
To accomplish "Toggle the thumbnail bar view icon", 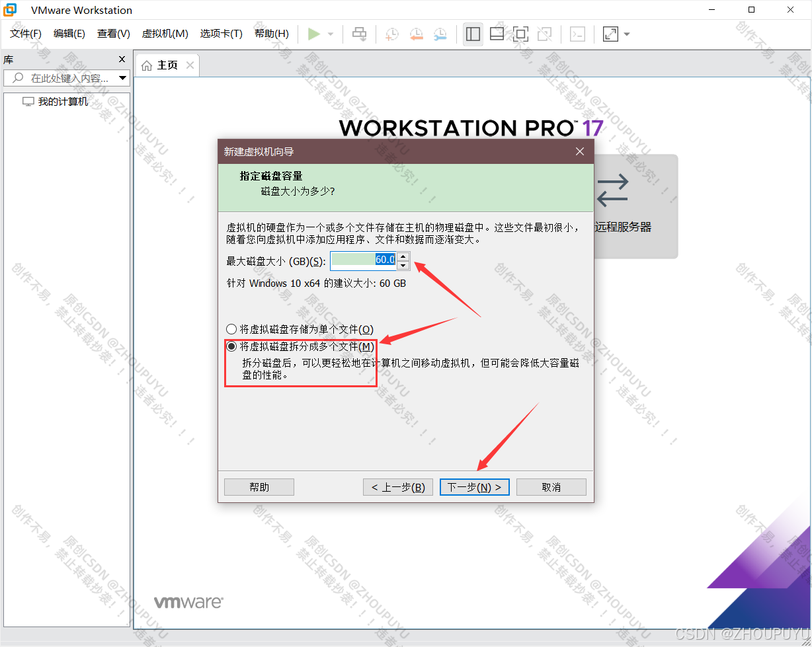I will coord(497,34).
